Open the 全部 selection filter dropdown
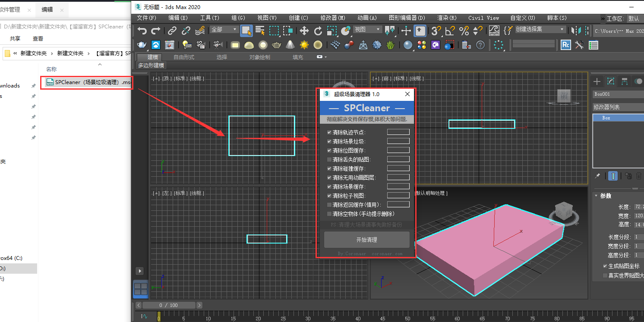This screenshot has height=322, width=644. coord(224,29)
